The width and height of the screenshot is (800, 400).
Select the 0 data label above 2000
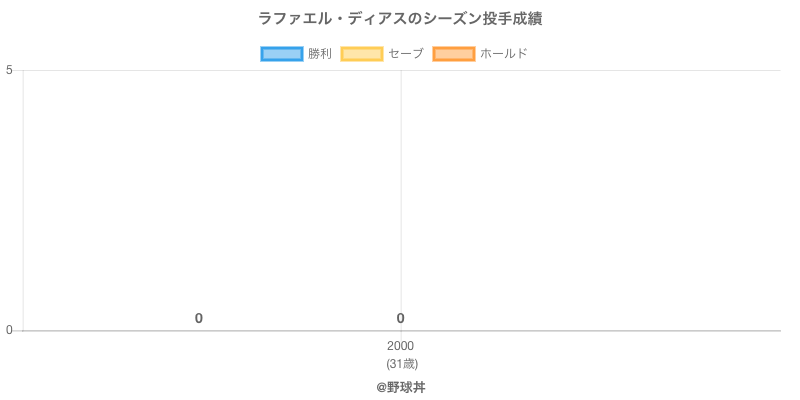click(400, 319)
